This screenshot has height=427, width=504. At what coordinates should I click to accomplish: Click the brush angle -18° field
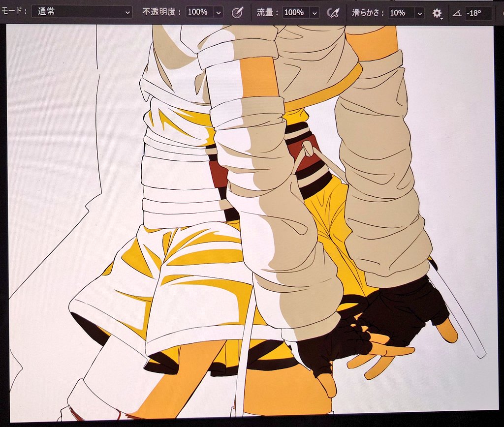(x=478, y=13)
